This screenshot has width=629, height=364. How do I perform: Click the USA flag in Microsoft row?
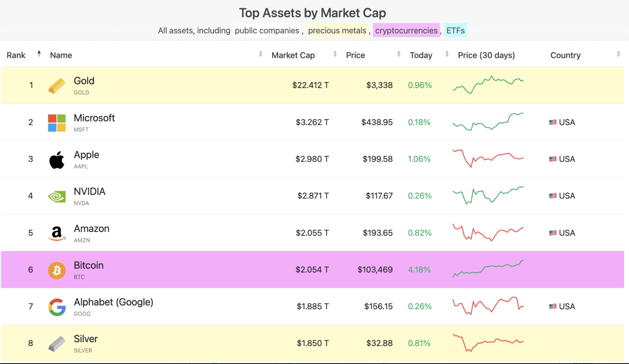coord(553,122)
